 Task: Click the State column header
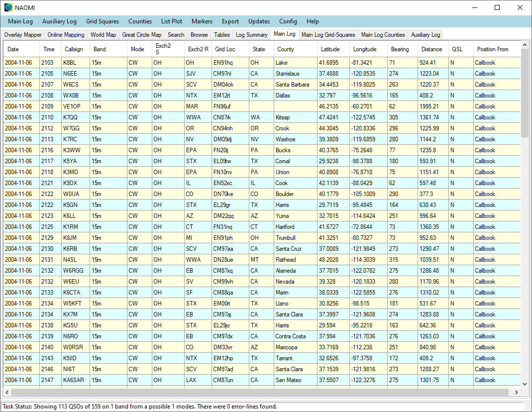pos(262,49)
